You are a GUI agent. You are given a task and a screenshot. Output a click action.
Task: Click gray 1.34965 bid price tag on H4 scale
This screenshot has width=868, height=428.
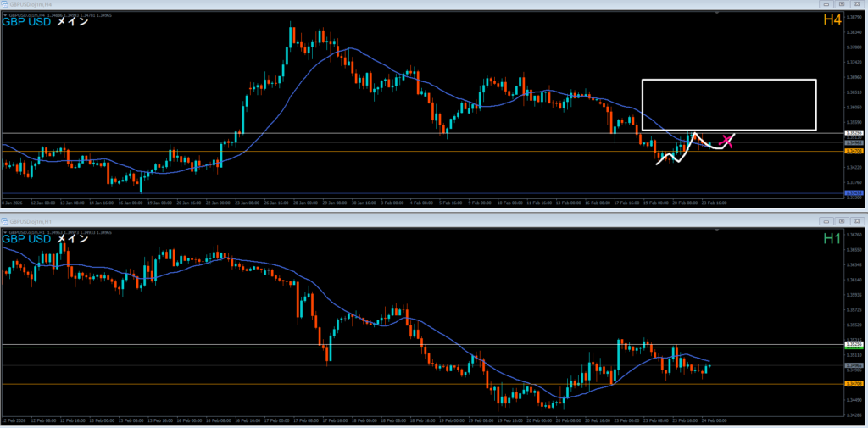(x=853, y=143)
